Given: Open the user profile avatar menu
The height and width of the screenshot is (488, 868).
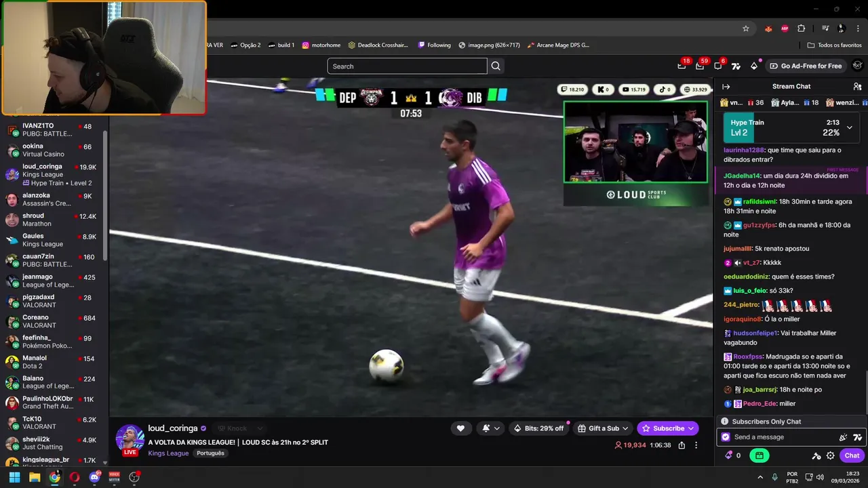Looking at the screenshot, I should [857, 66].
